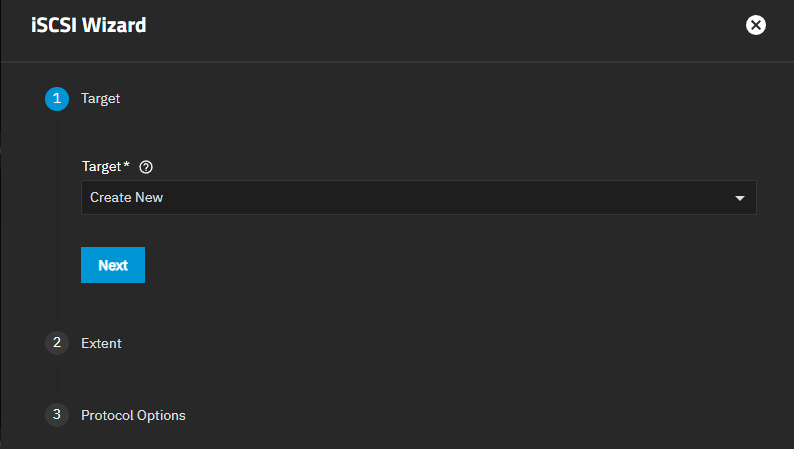Click the "Create New" selected value text

pyautogui.click(x=127, y=198)
